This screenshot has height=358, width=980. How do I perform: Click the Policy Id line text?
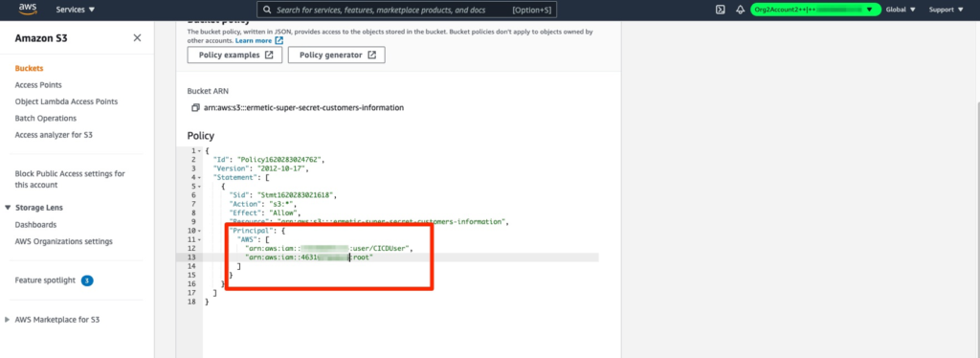click(269, 160)
